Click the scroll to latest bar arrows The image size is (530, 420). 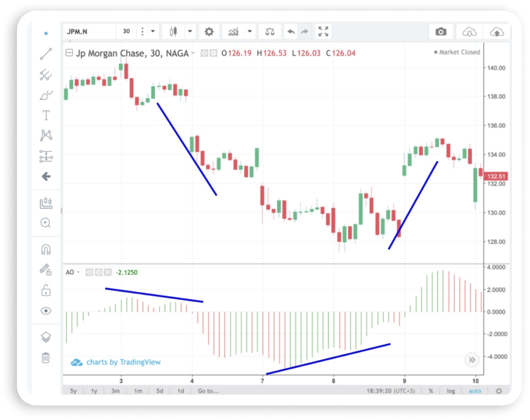(472, 360)
